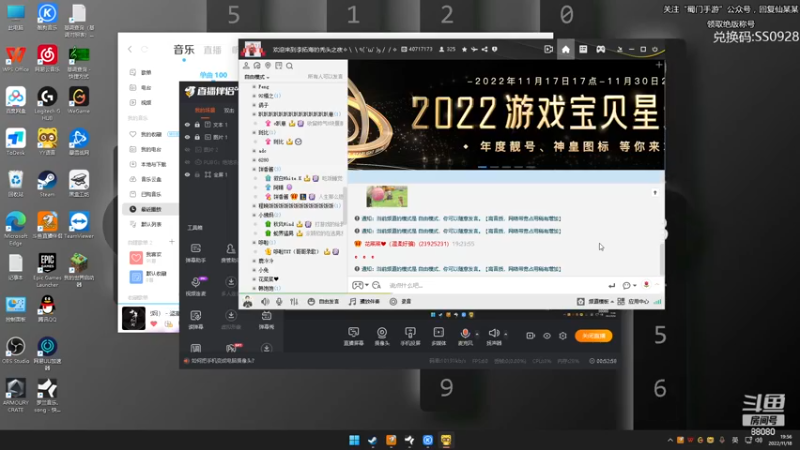Image resolution: width=800 pixels, height=450 pixels.
Task: Switch to 直播 tab in the music player
Action: (212, 50)
